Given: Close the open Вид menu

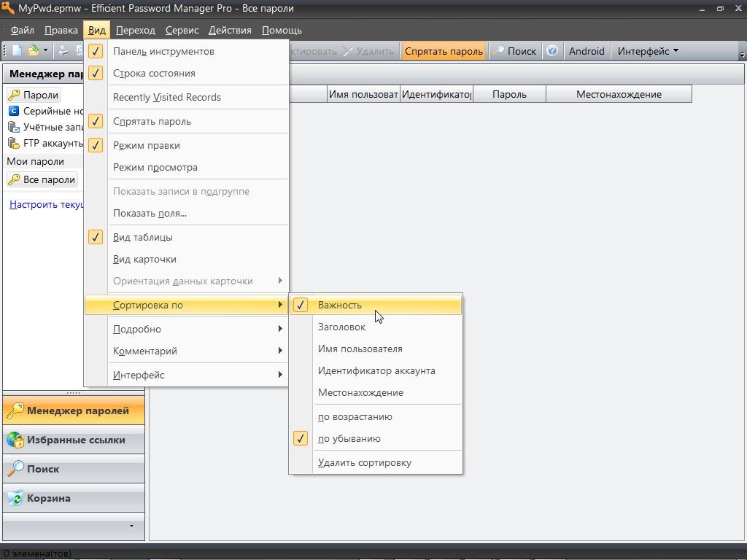Looking at the screenshot, I should [97, 30].
